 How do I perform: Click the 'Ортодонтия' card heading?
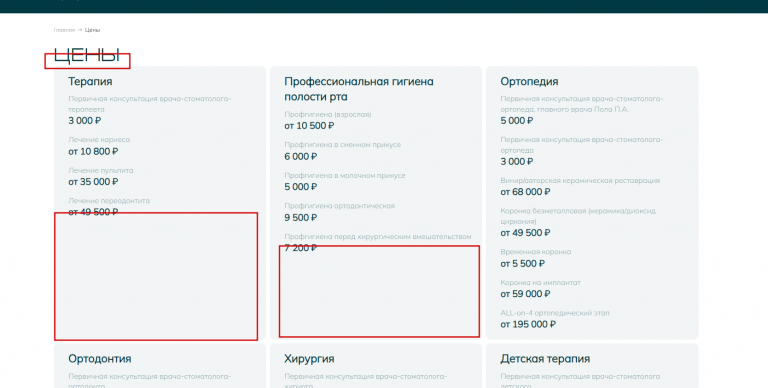pos(99,359)
